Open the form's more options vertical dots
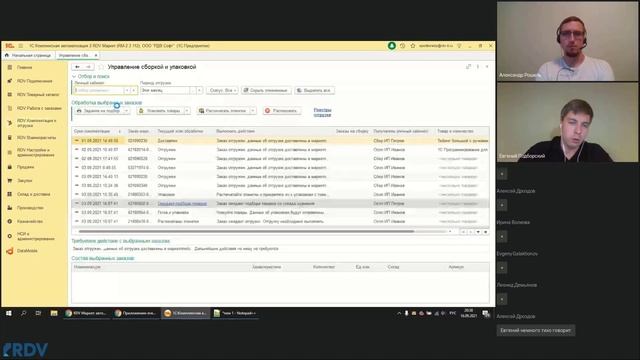The image size is (640, 360). coord(478,67)
